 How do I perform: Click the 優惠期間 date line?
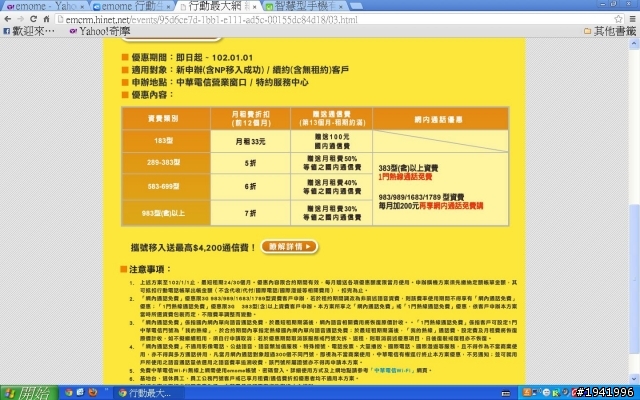coord(188,58)
